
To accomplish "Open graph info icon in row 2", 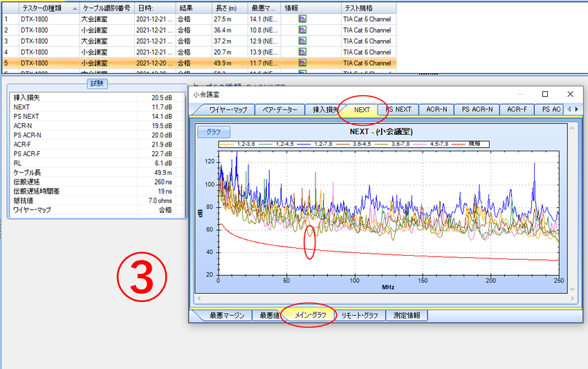I will [x=302, y=30].
